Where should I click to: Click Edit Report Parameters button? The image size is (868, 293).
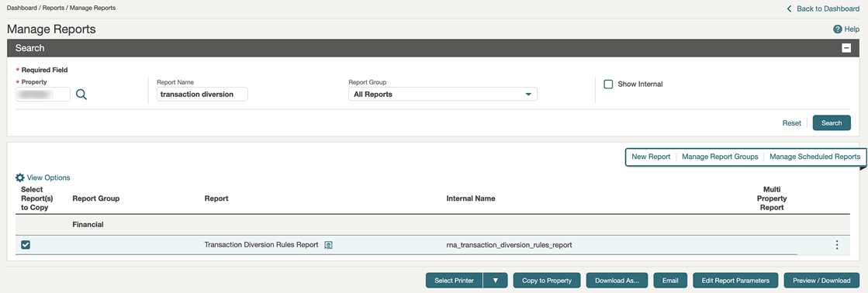(x=735, y=281)
